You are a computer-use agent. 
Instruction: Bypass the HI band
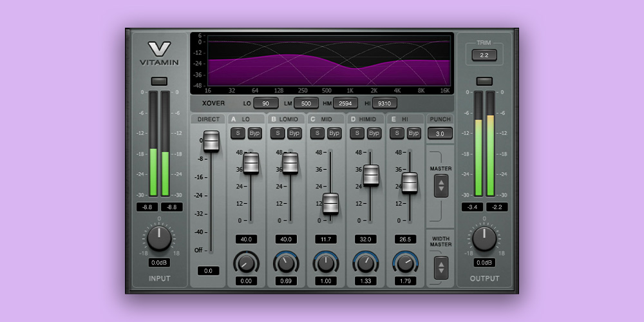click(x=414, y=133)
